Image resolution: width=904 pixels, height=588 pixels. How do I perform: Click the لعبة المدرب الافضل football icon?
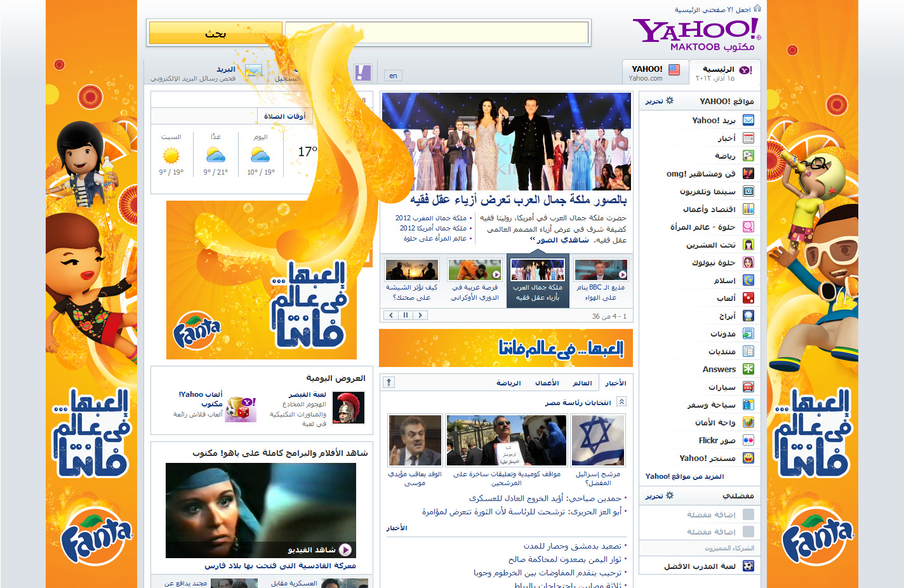click(x=748, y=566)
